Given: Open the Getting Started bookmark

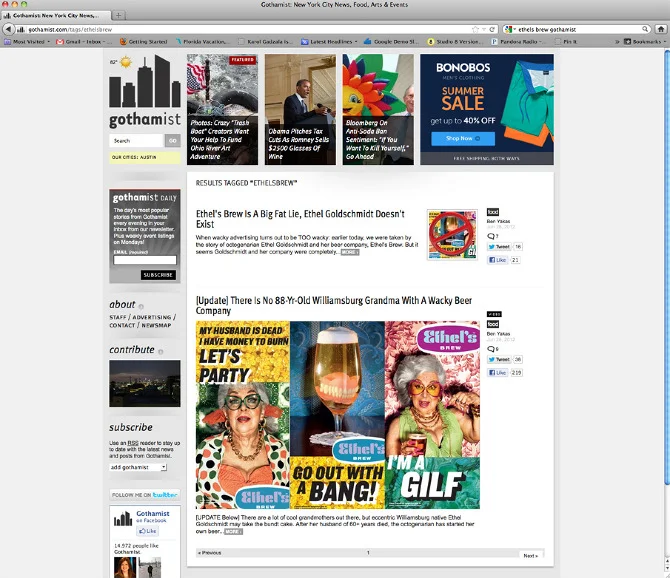Looking at the screenshot, I should [144, 41].
